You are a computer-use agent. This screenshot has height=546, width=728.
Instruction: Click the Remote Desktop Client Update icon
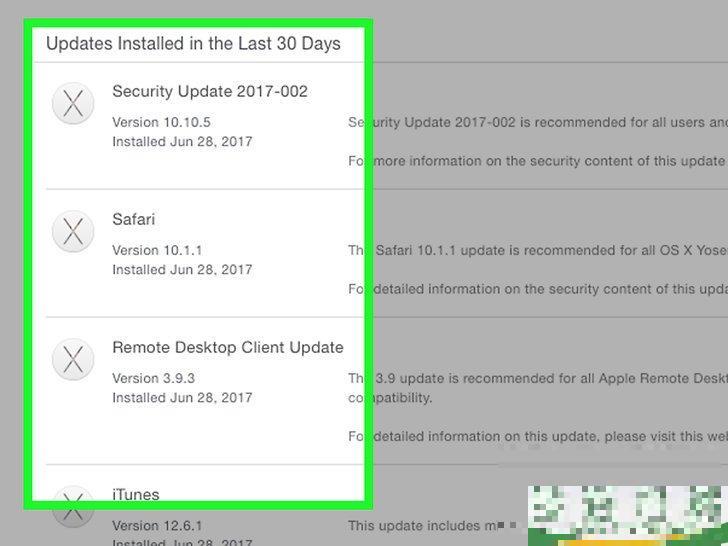point(73,360)
